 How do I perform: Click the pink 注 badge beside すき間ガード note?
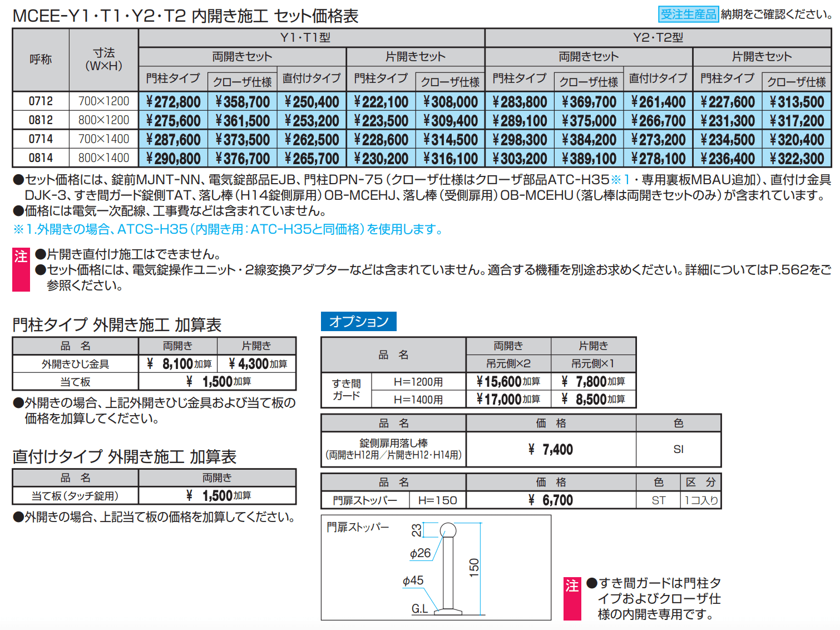[572, 599]
